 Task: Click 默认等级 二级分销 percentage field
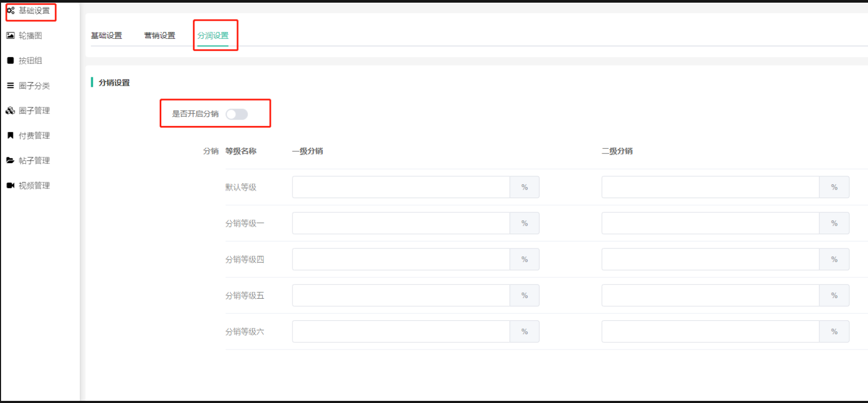(710, 187)
